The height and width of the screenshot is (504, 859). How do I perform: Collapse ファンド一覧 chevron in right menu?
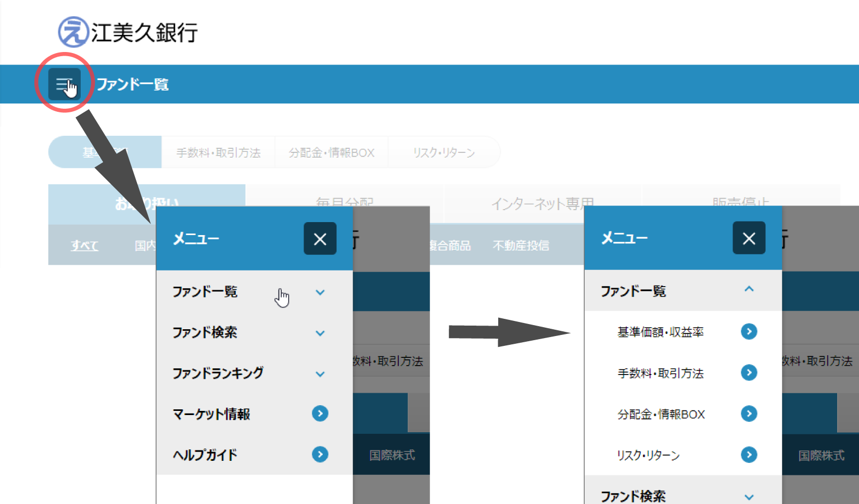click(749, 289)
